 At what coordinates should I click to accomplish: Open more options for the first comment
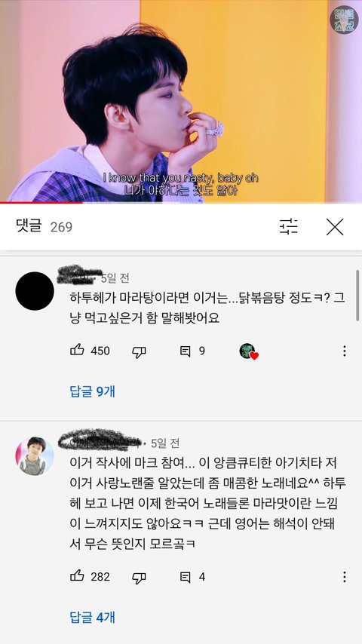click(345, 351)
